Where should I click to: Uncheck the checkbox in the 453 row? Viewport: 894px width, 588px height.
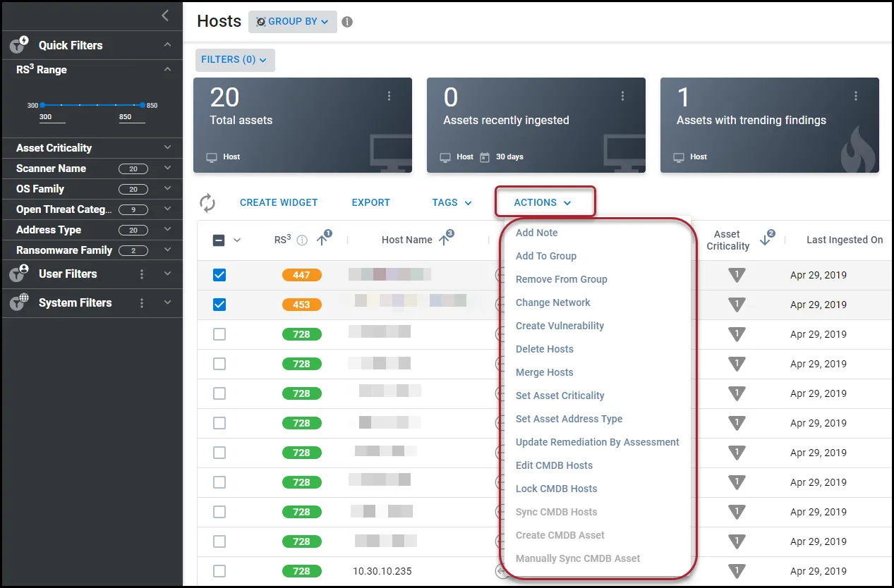219,305
